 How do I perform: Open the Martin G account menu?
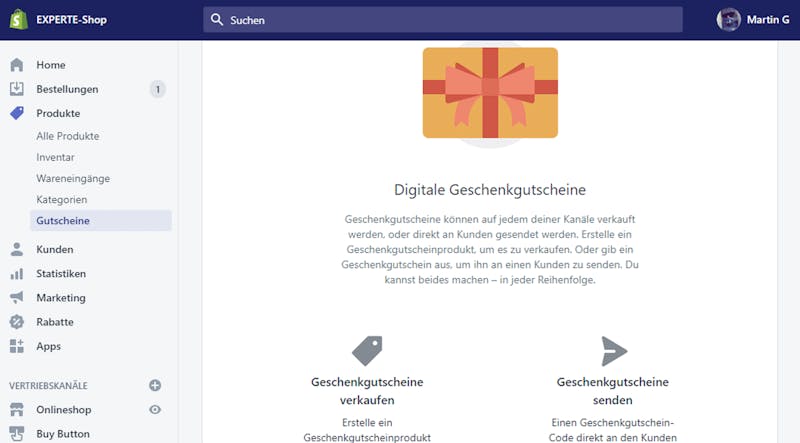point(753,20)
